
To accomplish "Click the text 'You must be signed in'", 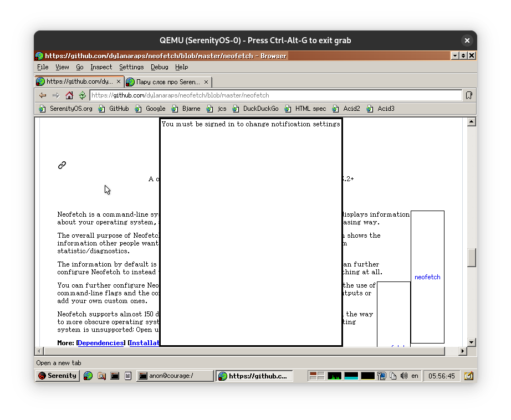I will point(198,124).
